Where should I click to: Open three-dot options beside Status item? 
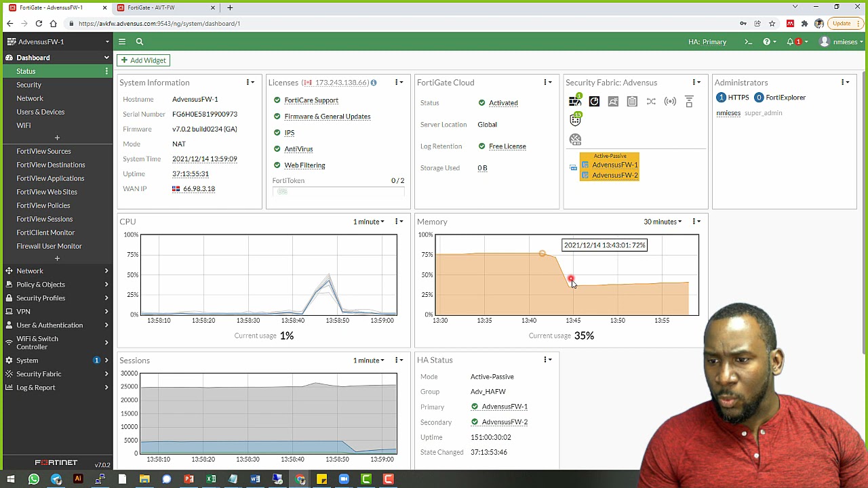tap(106, 71)
